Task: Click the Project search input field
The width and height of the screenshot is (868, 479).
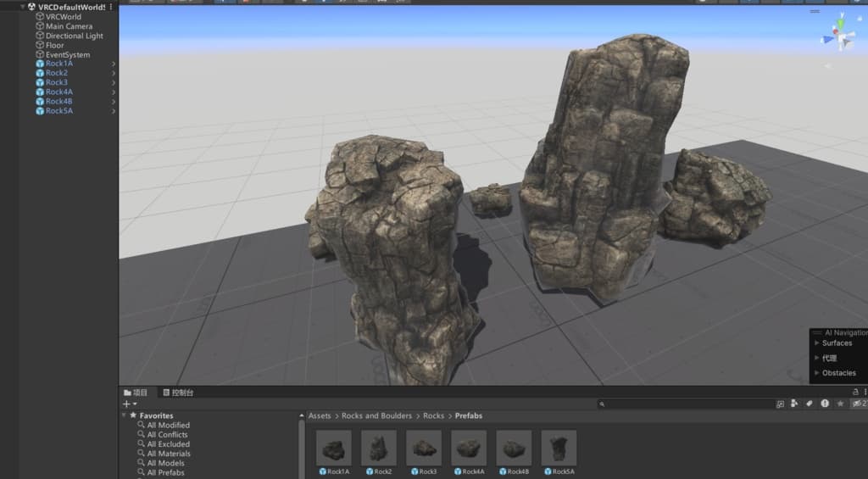Action: tap(685, 404)
